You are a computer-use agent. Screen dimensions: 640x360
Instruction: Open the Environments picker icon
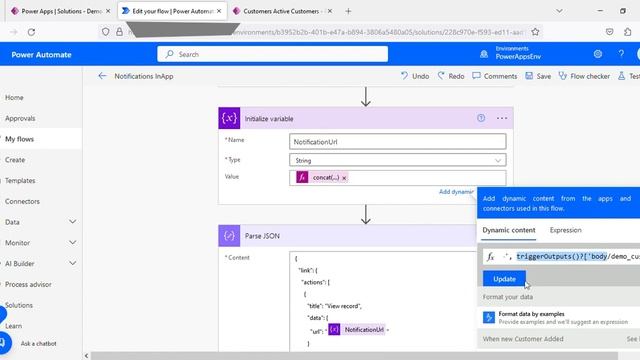tap(484, 54)
